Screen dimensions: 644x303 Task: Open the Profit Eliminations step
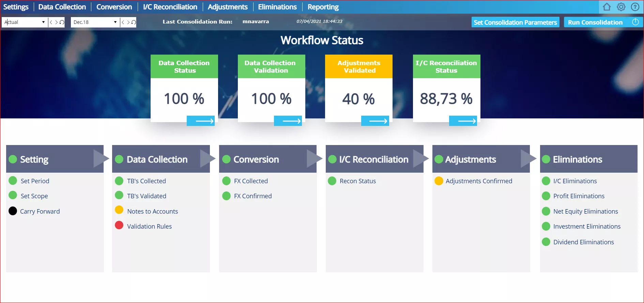[x=579, y=196]
